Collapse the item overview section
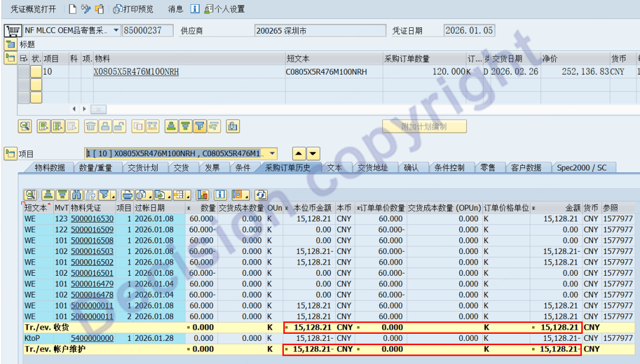 (x=11, y=58)
